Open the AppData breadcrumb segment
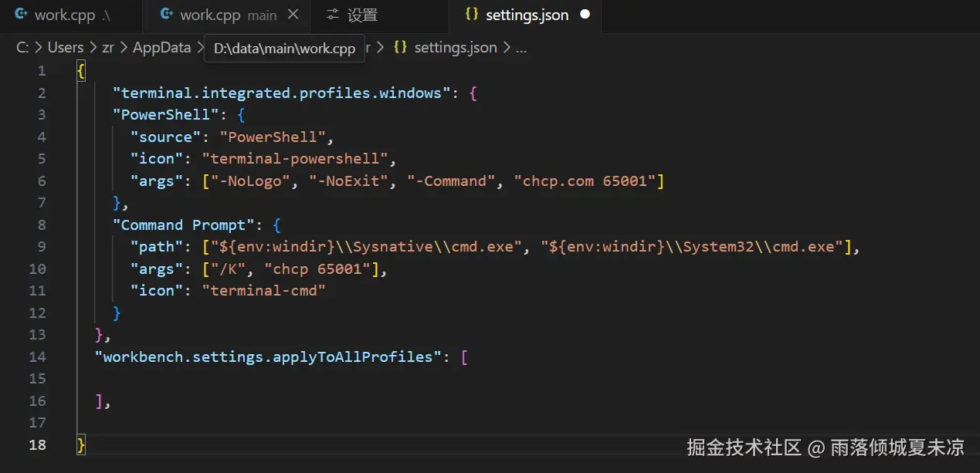The height and width of the screenshot is (473, 980). 161,47
